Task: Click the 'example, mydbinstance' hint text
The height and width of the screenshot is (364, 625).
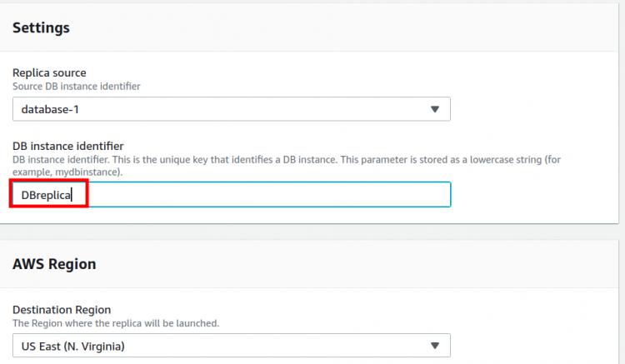Action: pos(67,171)
